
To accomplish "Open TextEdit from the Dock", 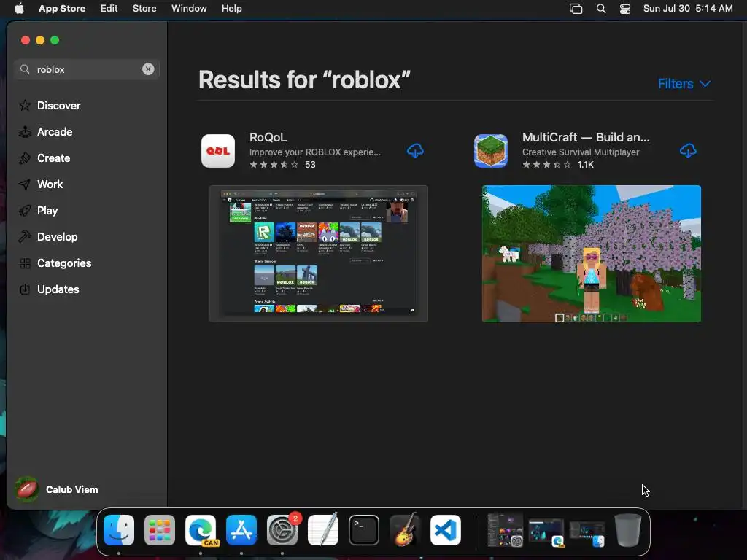I will coord(323,530).
